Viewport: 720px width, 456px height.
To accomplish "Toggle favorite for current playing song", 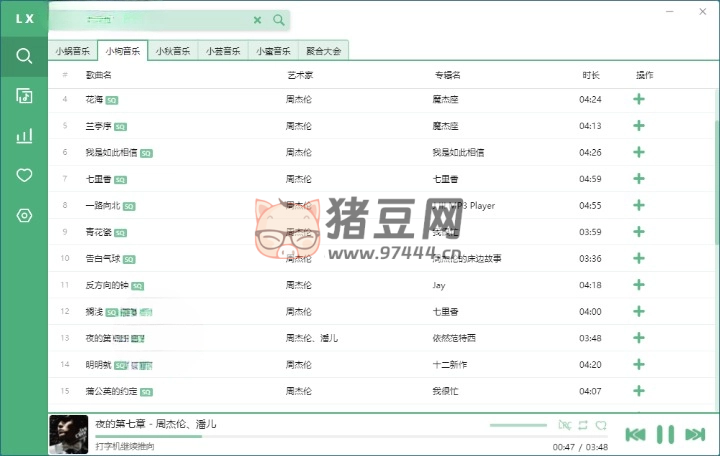I will click(601, 426).
